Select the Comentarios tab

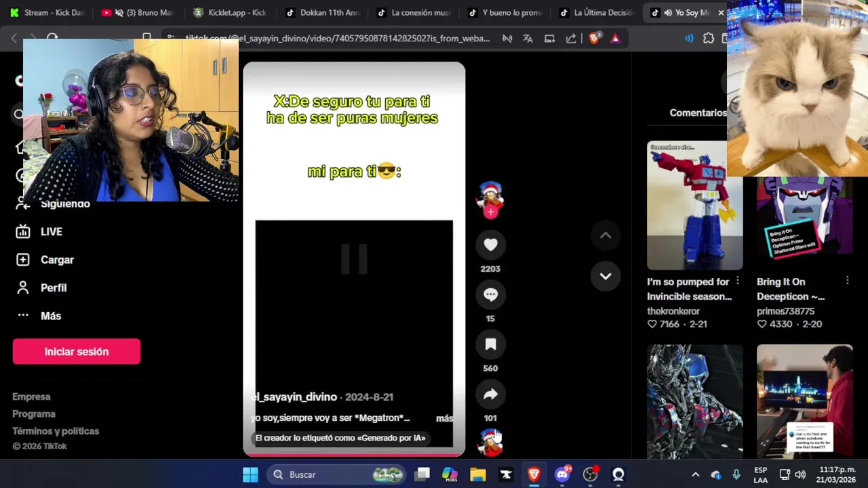click(x=698, y=113)
